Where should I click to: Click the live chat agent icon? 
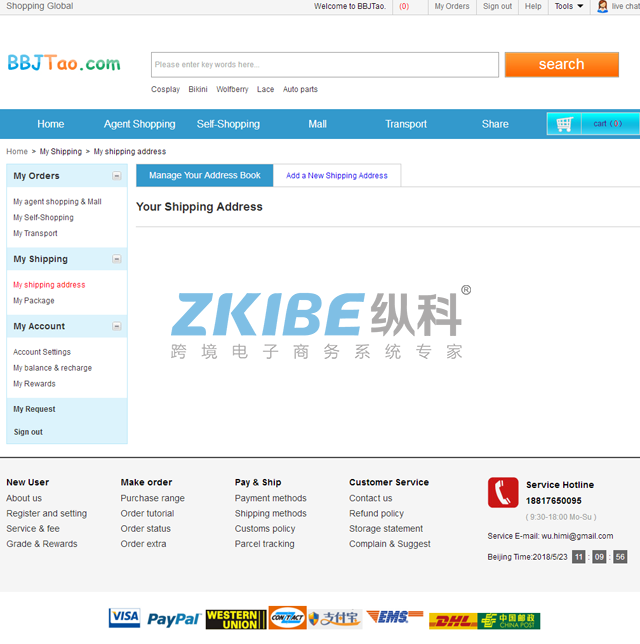click(602, 6)
